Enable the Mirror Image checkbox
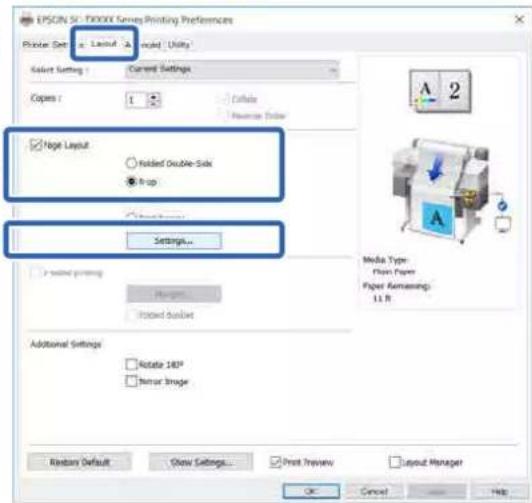This screenshot has height=503, width=532. click(131, 381)
